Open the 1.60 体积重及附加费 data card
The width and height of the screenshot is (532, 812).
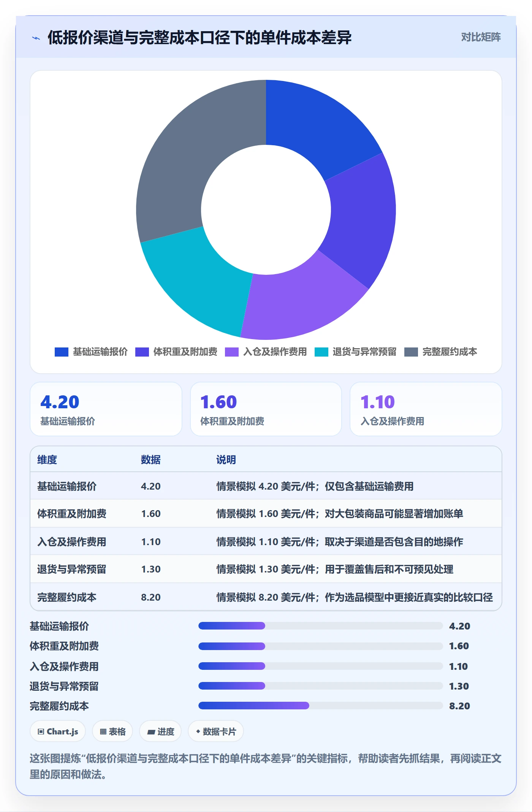[266, 409]
